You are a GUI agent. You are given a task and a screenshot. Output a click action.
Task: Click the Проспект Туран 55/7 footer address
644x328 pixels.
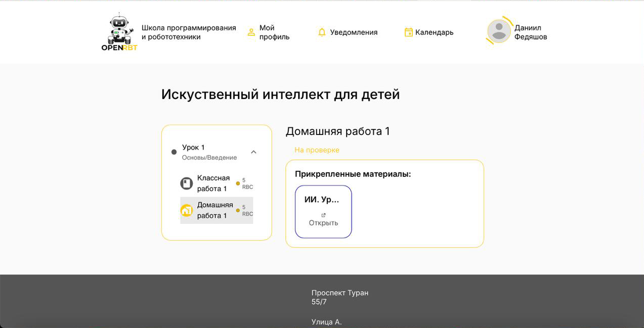point(339,297)
